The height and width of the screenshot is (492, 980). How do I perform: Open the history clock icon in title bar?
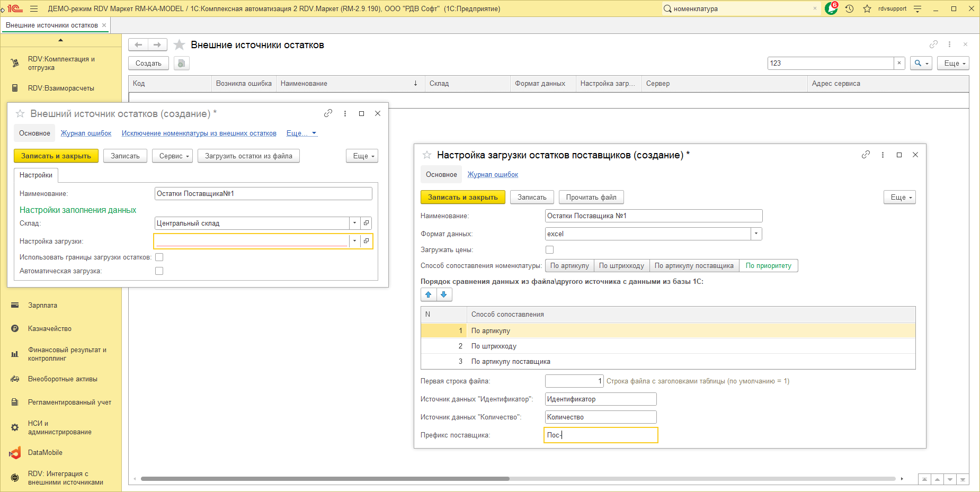(x=849, y=8)
